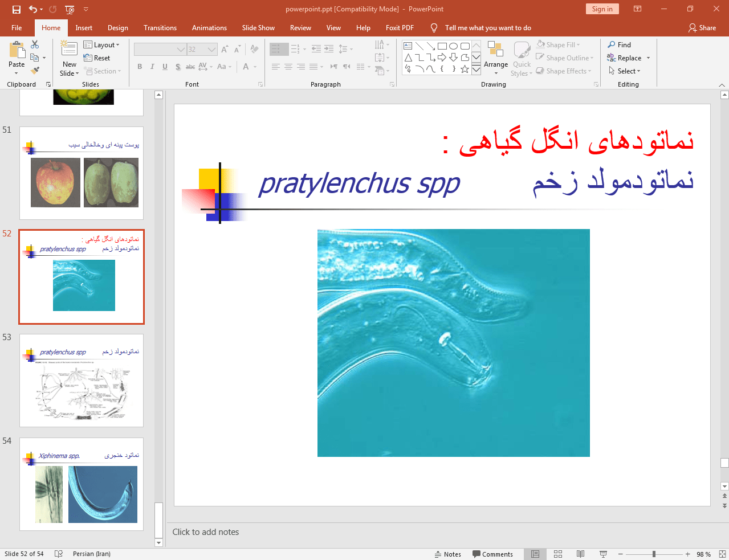
Task: Fit slide to current window
Action: tap(722, 554)
